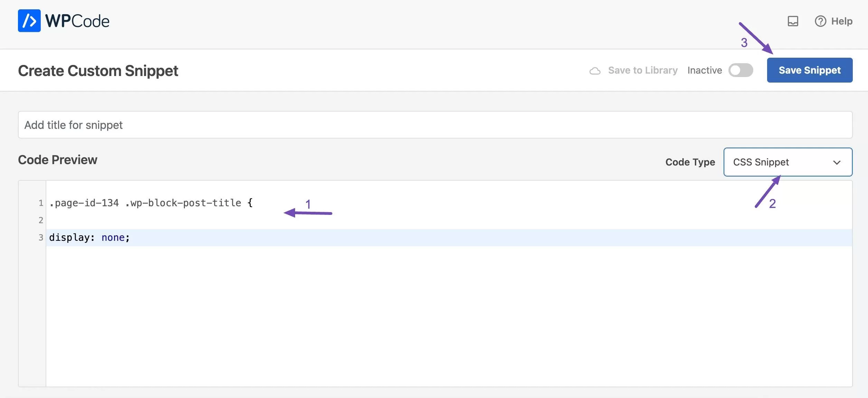Open the Code Type dropdown
This screenshot has height=398, width=868.
tap(787, 162)
